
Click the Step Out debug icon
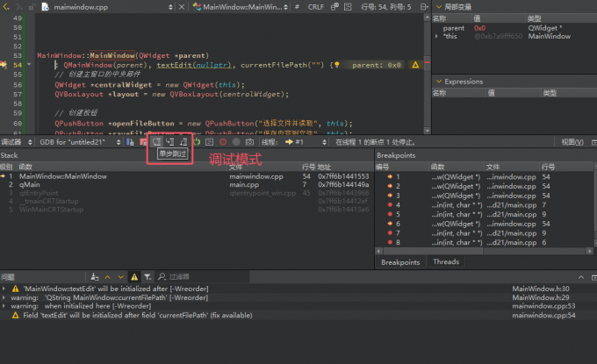point(183,141)
